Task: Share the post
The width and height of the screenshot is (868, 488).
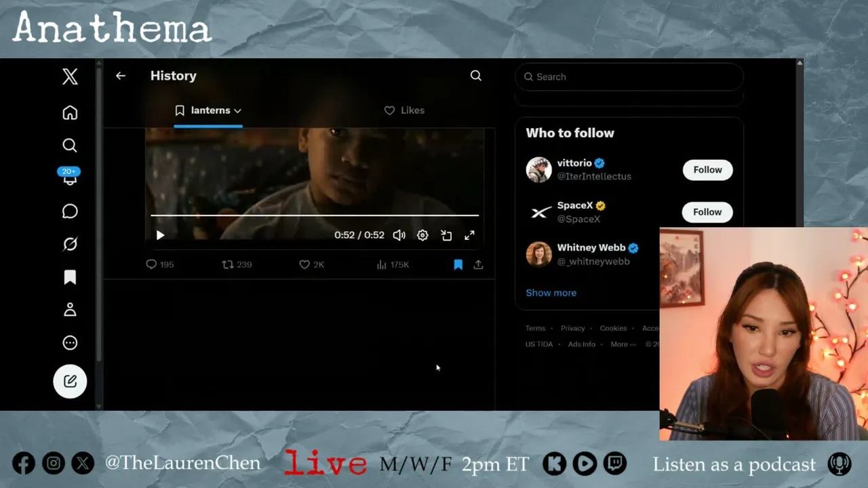Action: point(478,264)
